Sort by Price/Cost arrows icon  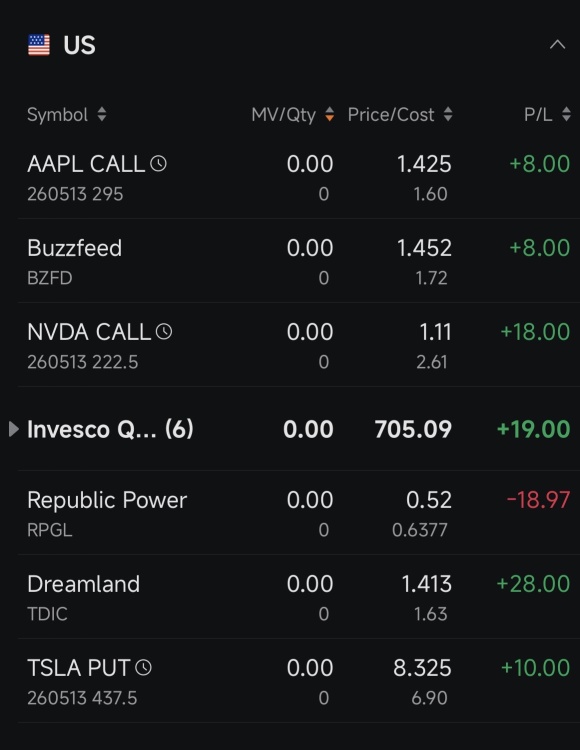click(448, 114)
